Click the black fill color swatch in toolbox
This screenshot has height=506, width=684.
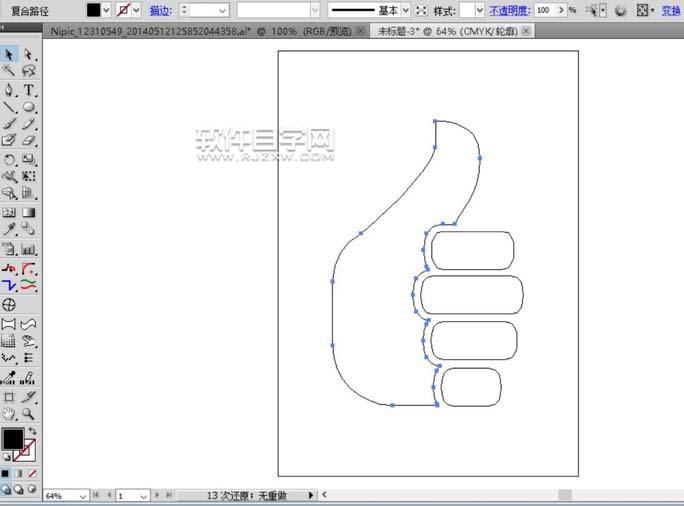11,439
